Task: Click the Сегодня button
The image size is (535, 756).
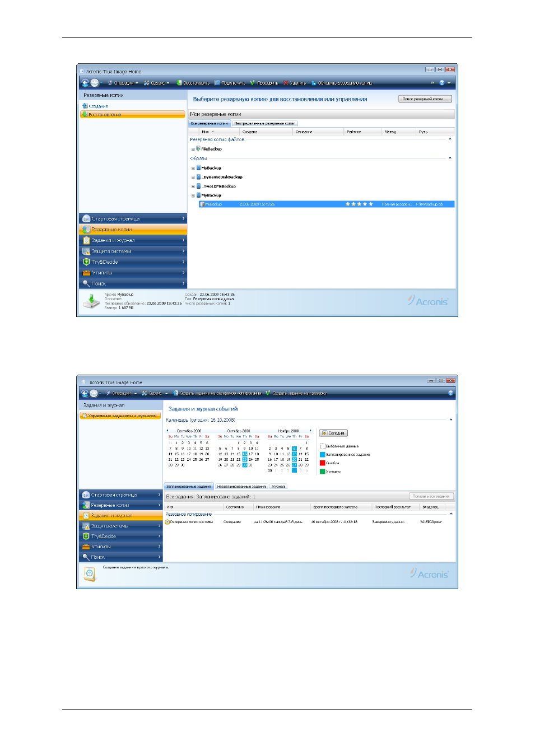Action: [334, 433]
